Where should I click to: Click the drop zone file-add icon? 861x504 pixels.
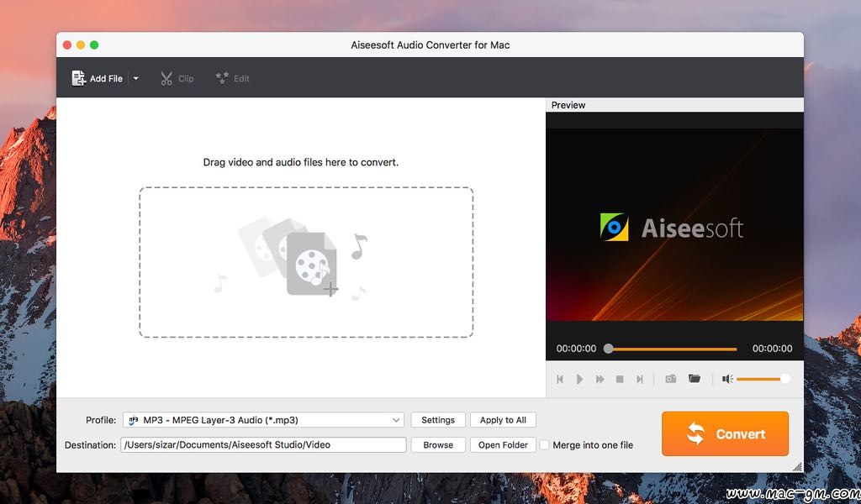click(311, 263)
